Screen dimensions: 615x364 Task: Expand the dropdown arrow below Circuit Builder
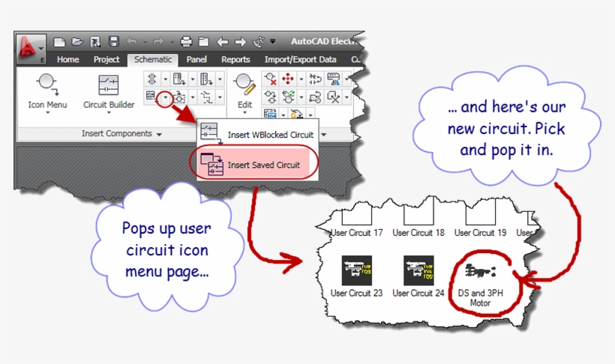pyautogui.click(x=109, y=112)
